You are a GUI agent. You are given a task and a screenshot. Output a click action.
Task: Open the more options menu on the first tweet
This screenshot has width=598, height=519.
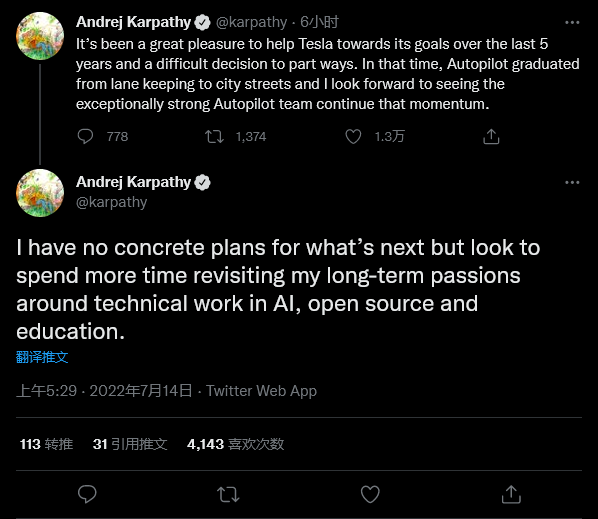pyautogui.click(x=572, y=22)
